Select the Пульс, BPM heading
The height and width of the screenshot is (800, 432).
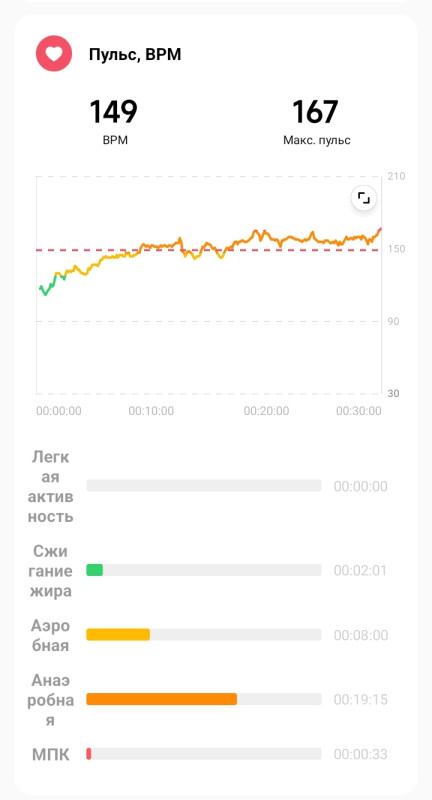135,55
